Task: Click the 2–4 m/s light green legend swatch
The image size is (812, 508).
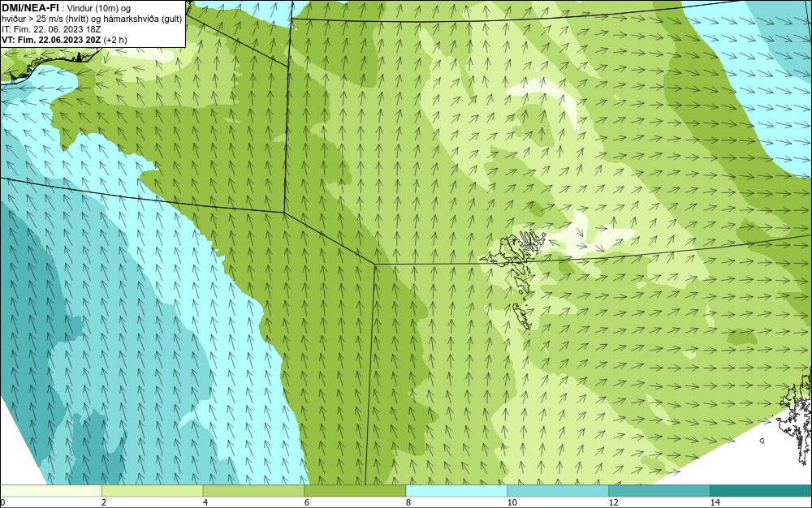Action: [x=153, y=491]
